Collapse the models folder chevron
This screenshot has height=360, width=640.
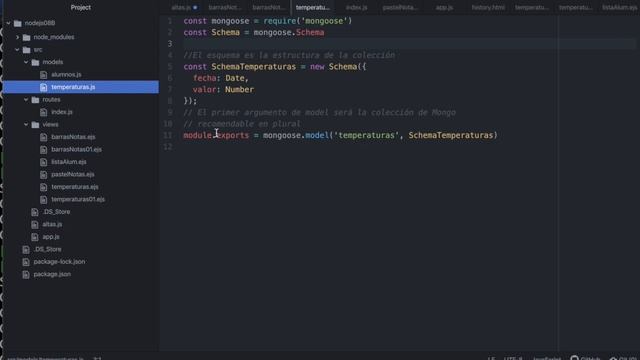[x=26, y=62]
